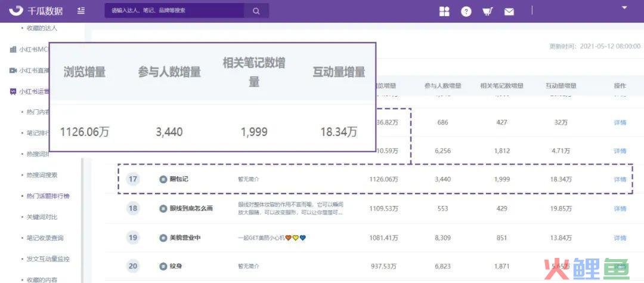Focus the 达人、笔记、品牌 search field
The height and width of the screenshot is (283, 644).
175,11
